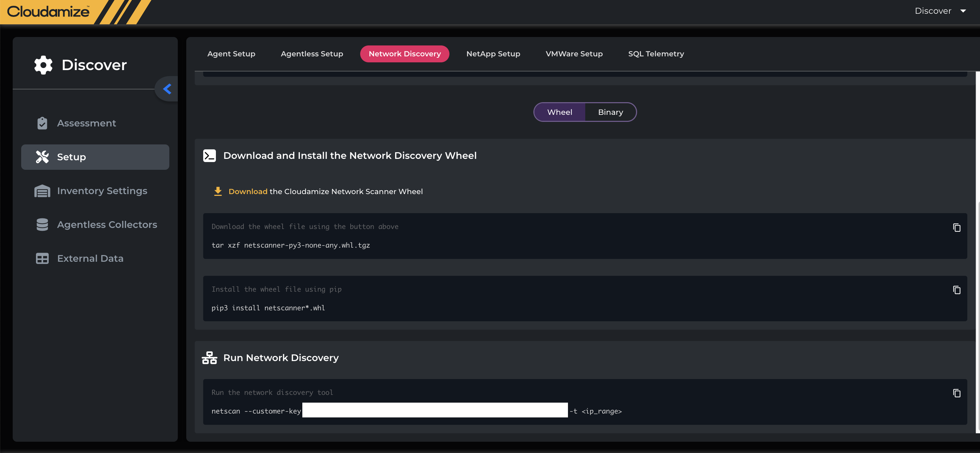Click the Discover gear icon
Viewport: 980px width, 453px height.
pyautogui.click(x=43, y=65)
